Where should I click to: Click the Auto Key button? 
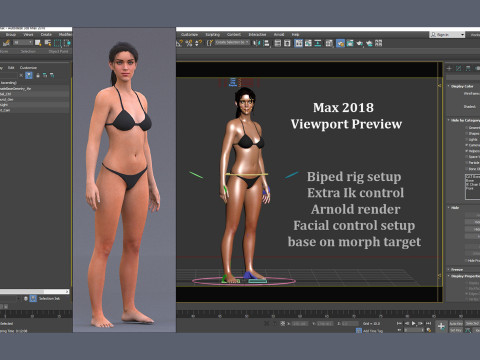[x=456, y=324]
